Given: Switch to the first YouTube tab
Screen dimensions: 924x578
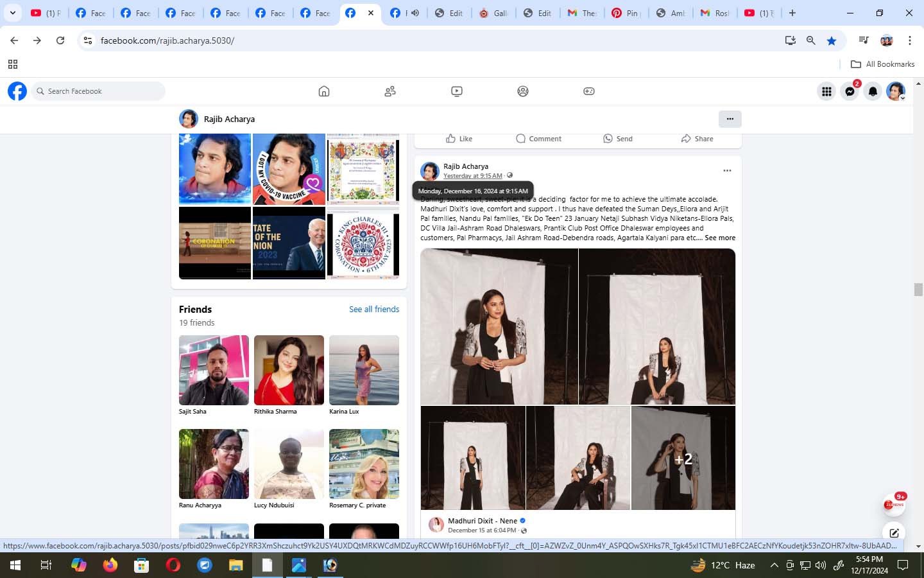Looking at the screenshot, I should pos(46,13).
